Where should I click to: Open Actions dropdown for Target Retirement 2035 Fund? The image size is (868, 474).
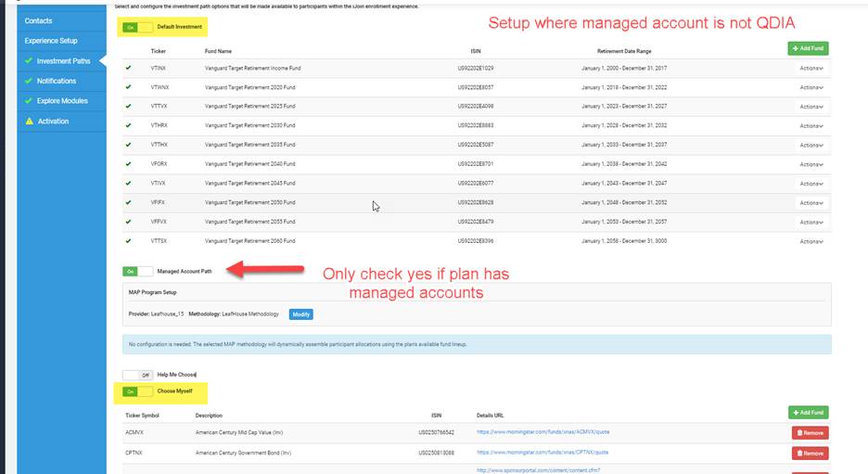811,145
